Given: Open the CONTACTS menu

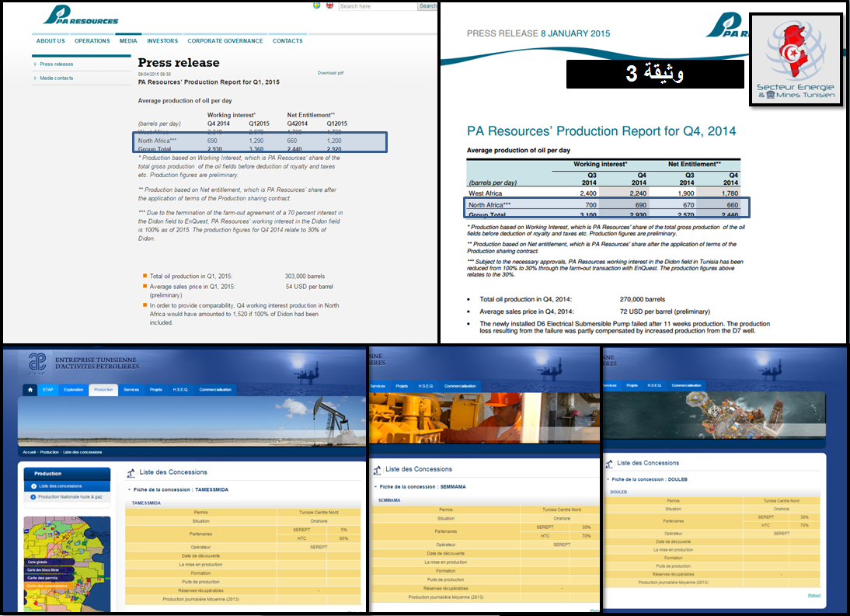Looking at the screenshot, I should pos(287,40).
